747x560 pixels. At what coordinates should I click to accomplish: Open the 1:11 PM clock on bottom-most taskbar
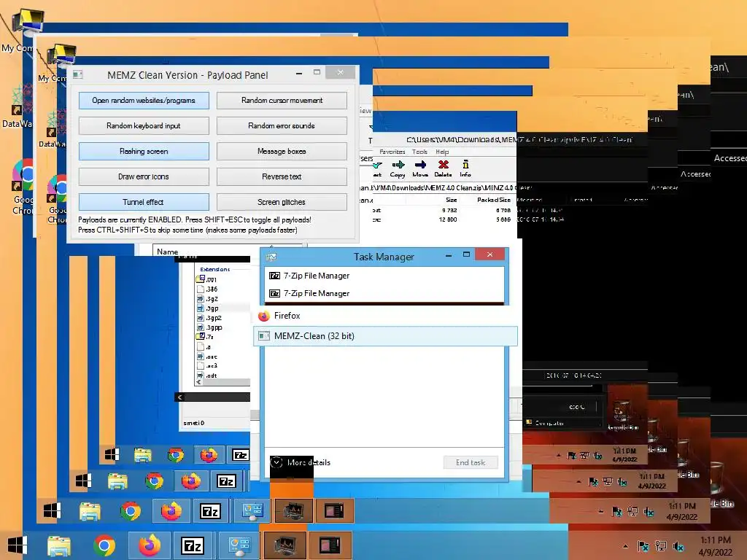(x=716, y=546)
